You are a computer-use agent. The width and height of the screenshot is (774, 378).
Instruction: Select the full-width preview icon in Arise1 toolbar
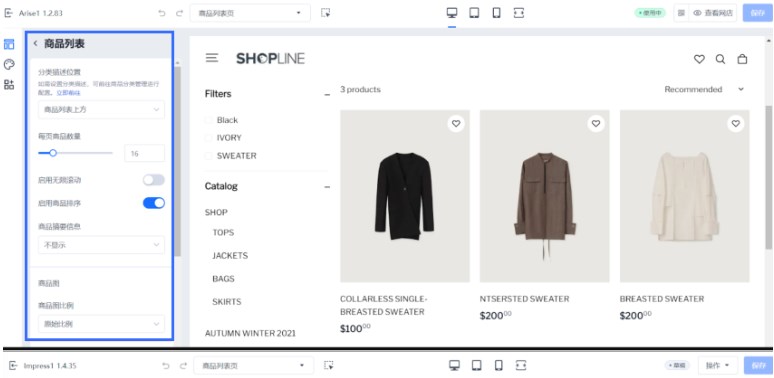518,13
